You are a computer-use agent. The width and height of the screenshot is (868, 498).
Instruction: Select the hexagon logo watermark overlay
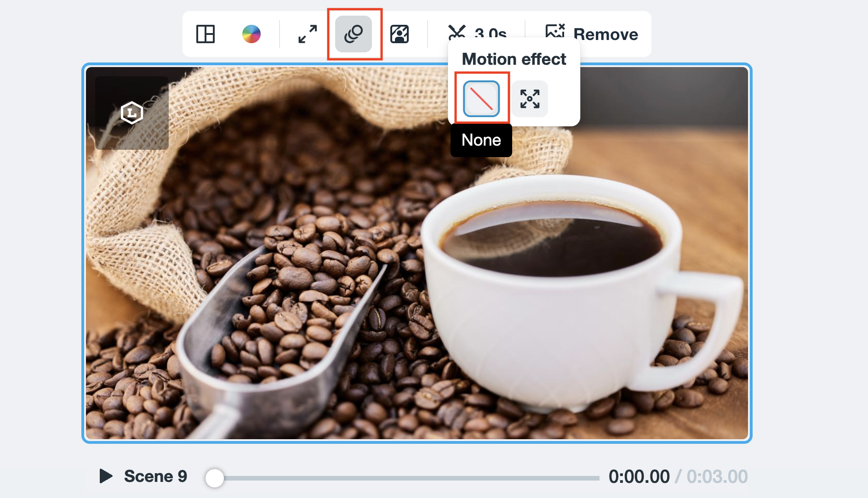pos(132,113)
